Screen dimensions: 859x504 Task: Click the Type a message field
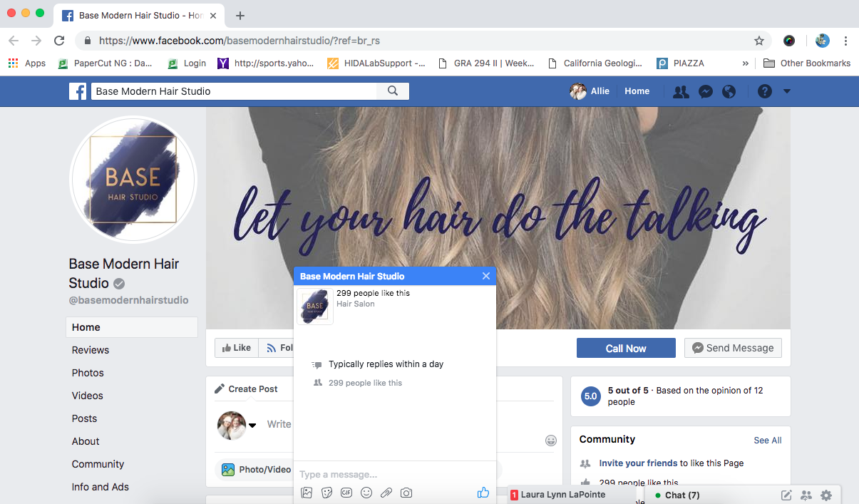[394, 474]
